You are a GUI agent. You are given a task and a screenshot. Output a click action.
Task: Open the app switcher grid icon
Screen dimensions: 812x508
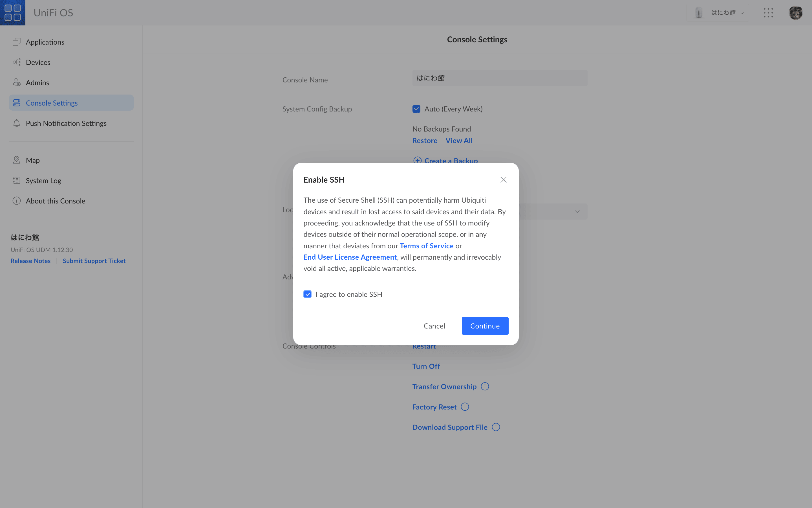[x=768, y=13]
